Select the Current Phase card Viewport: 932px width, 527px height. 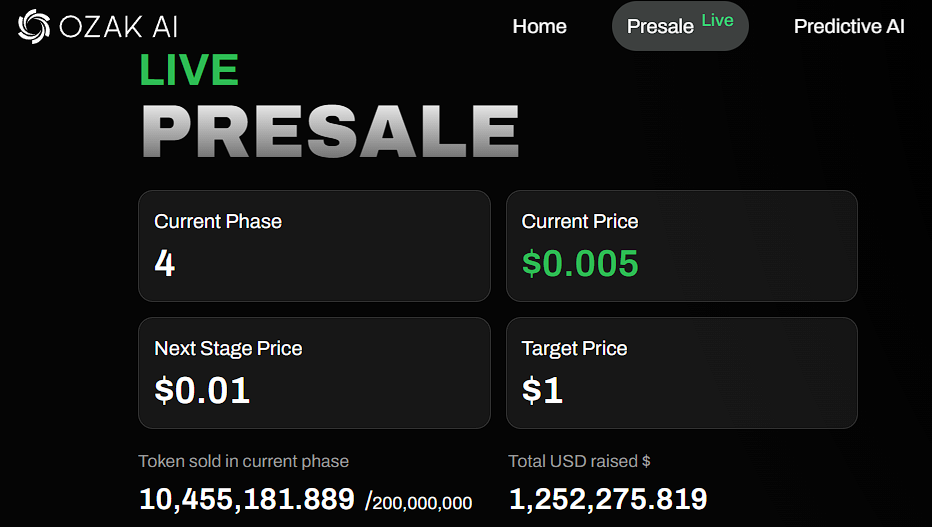314,246
